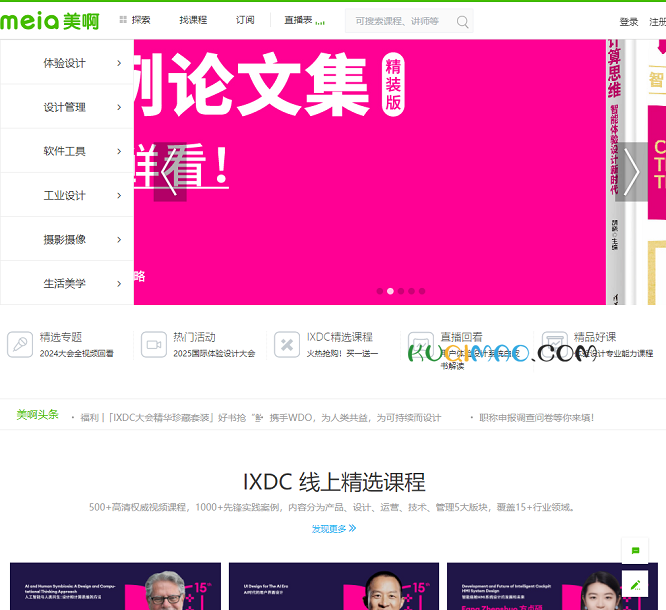666x610 pixels.
Task: Expand 体验设计 chevron arrow
Action: pos(119,63)
